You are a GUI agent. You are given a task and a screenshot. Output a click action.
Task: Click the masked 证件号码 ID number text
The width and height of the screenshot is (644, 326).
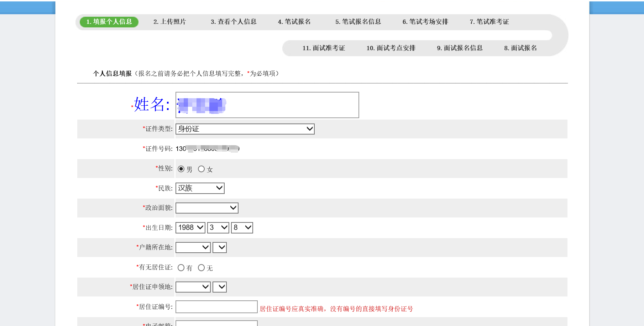click(208, 149)
